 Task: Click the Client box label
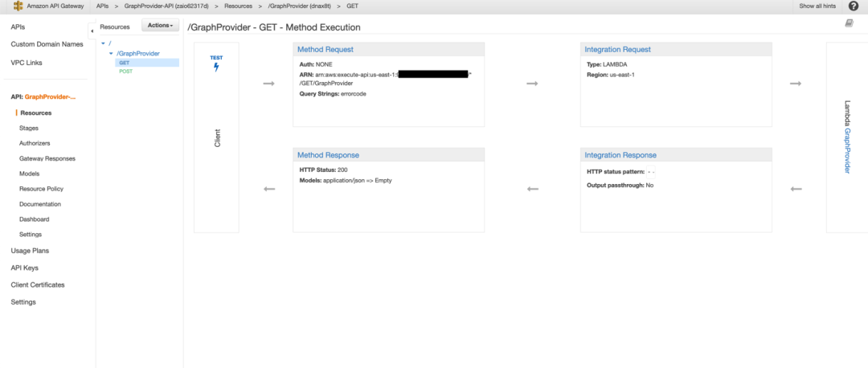pos(217,137)
